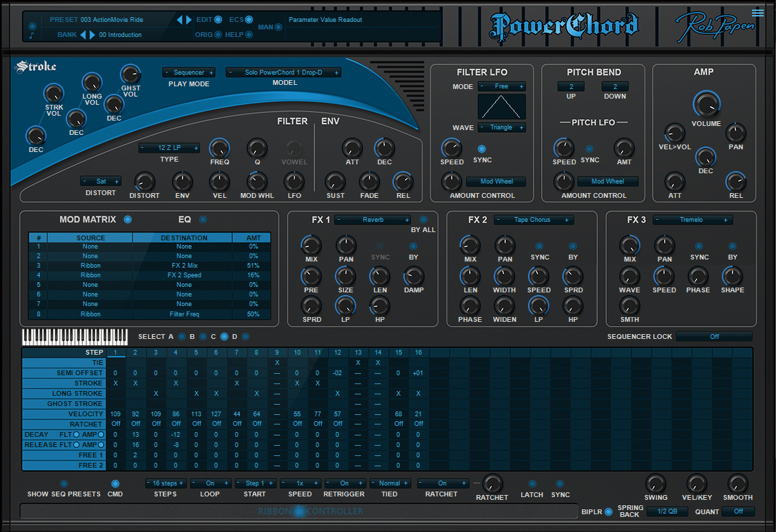Toggle the MAN button
The width and height of the screenshot is (776, 532).
pyautogui.click(x=279, y=27)
